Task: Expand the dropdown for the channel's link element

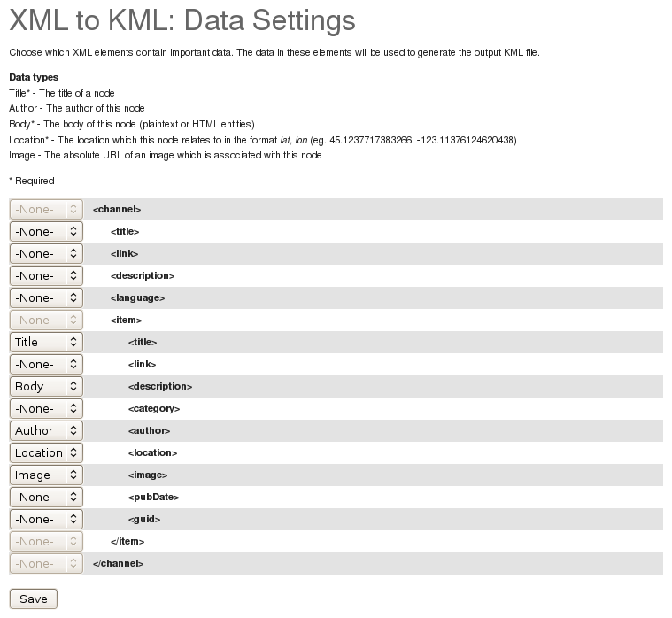Action: 46,253
